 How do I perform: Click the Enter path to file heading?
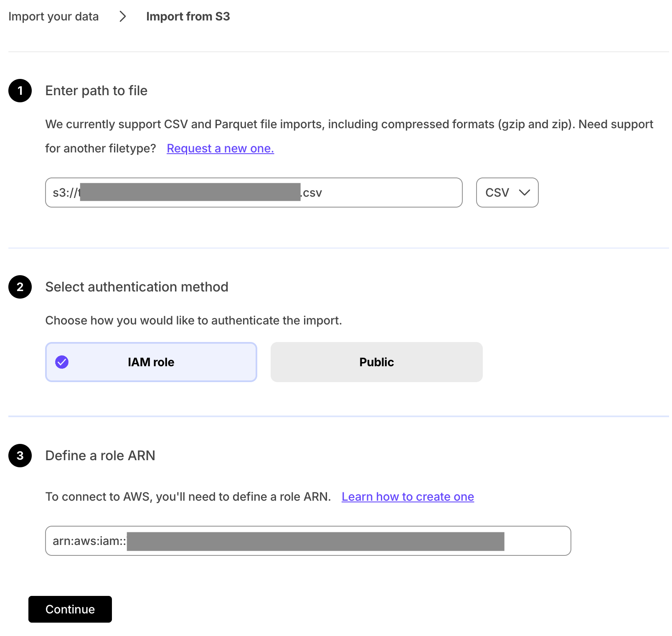click(x=96, y=91)
